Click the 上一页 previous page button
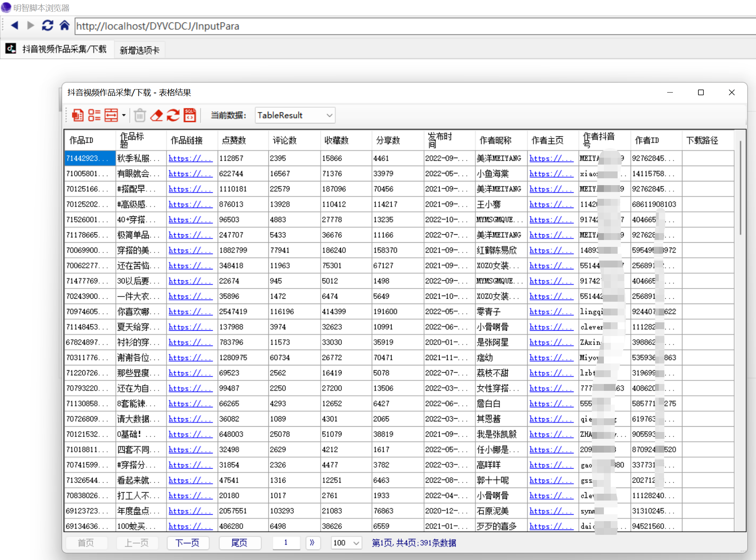756x560 pixels. [137, 543]
